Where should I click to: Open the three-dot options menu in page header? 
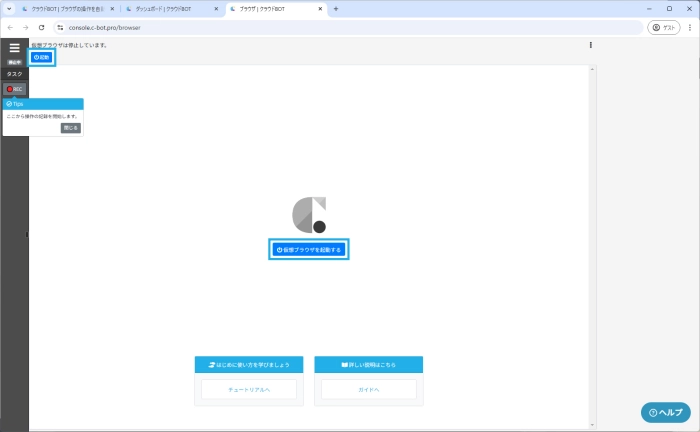591,45
